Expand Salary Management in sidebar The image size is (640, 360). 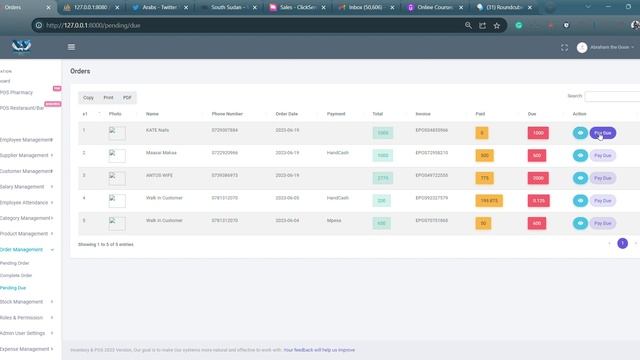tap(27, 187)
